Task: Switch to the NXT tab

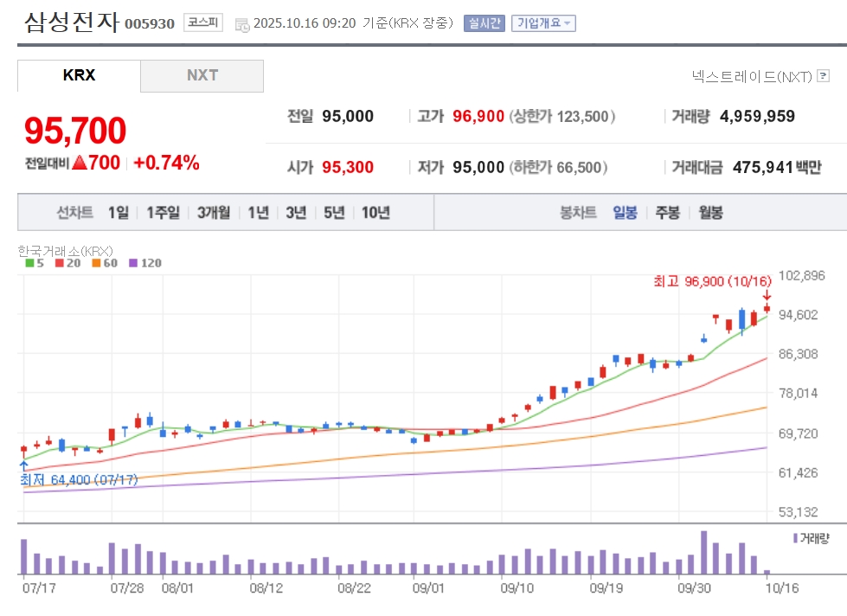Action: pyautogui.click(x=202, y=75)
